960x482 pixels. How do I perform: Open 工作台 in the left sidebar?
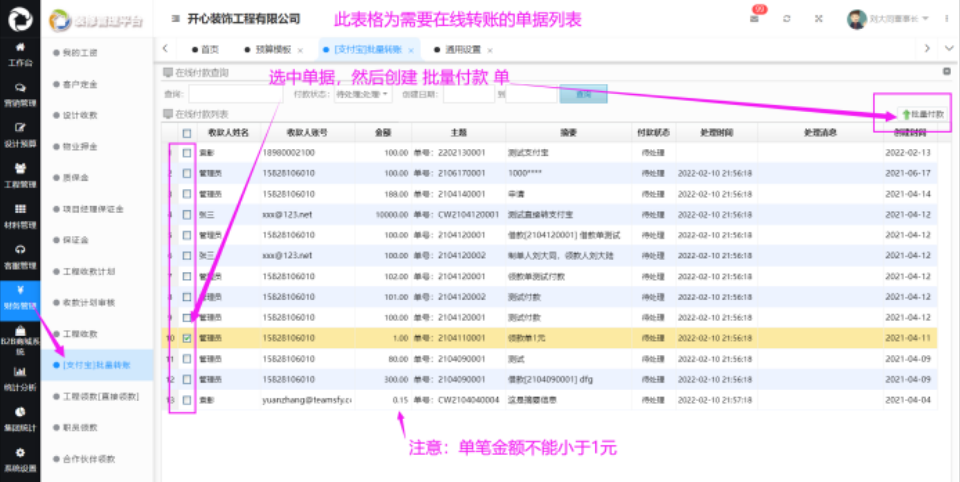tap(20, 53)
